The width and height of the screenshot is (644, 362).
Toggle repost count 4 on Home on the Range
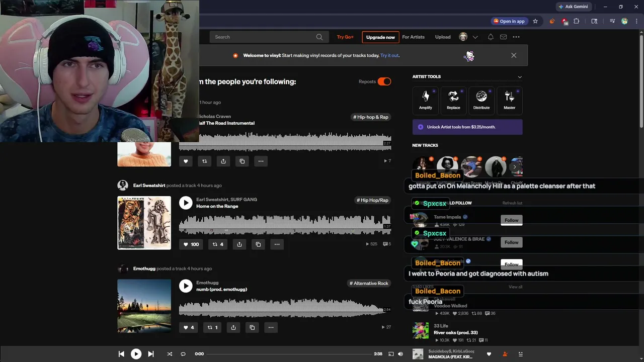click(218, 244)
